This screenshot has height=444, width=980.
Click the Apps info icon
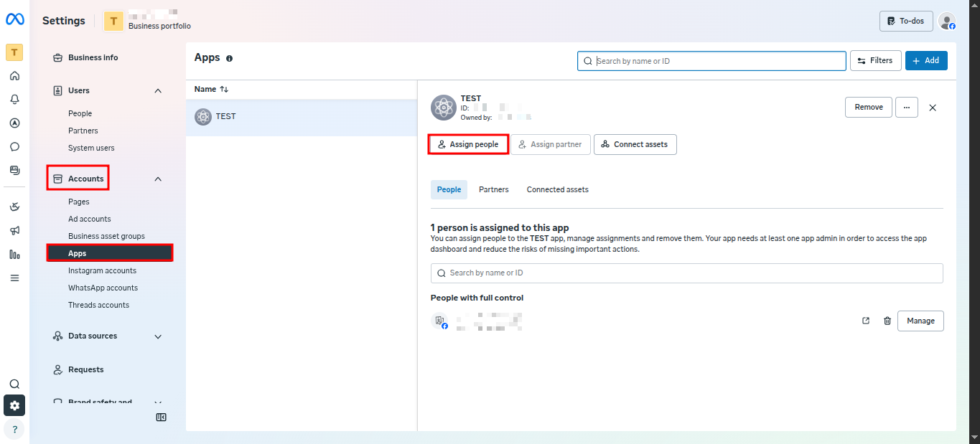[x=230, y=59]
